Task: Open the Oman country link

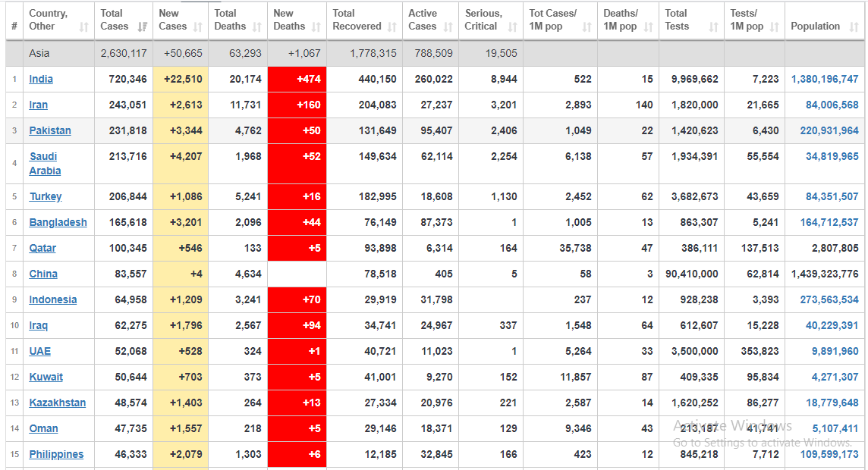Action: click(x=44, y=428)
